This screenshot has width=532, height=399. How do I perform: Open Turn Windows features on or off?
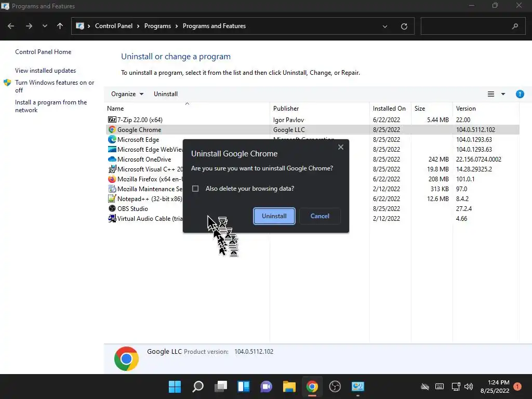click(x=54, y=86)
